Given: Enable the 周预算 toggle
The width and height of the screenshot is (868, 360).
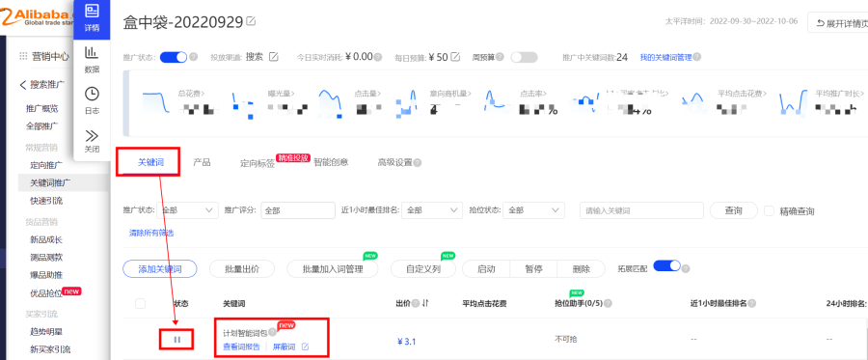Looking at the screenshot, I should [x=524, y=57].
